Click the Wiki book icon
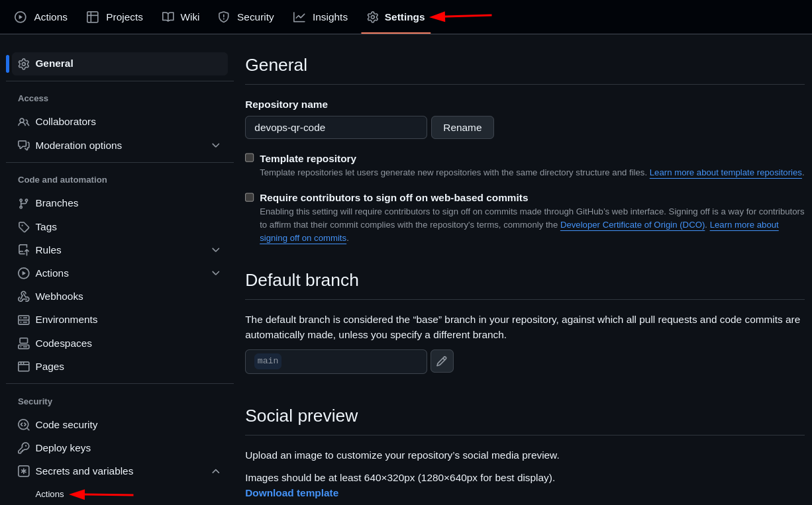Image resolution: width=812 pixels, height=505 pixels. (168, 17)
